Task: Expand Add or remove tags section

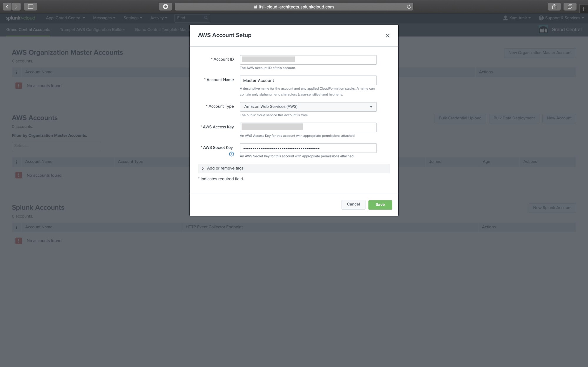Action: 294,168
